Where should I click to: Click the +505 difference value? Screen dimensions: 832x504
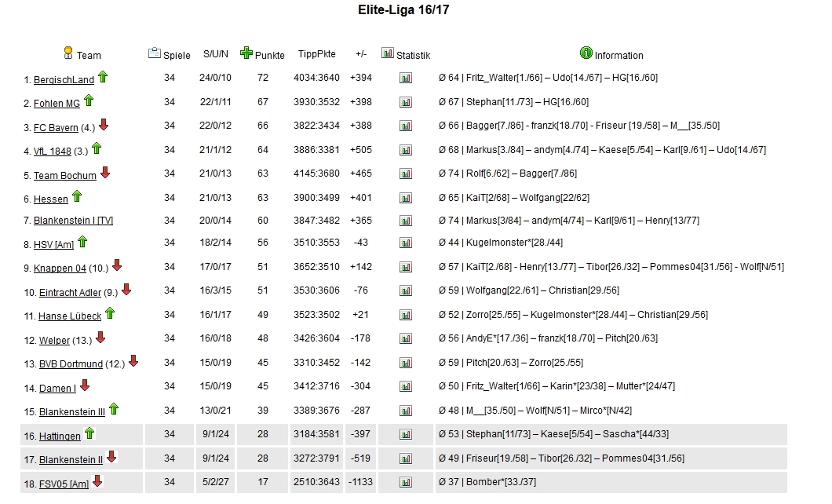click(361, 150)
